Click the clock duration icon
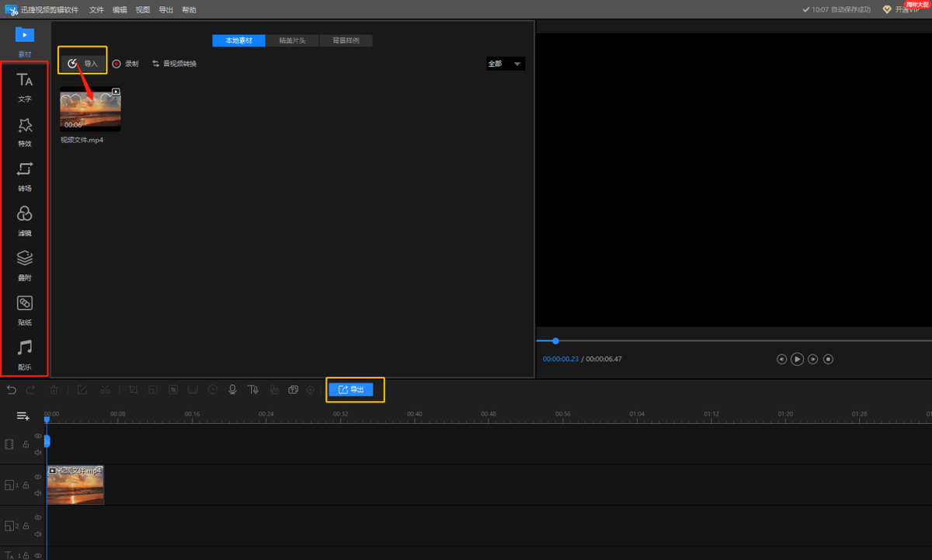Image resolution: width=932 pixels, height=560 pixels. tap(213, 390)
